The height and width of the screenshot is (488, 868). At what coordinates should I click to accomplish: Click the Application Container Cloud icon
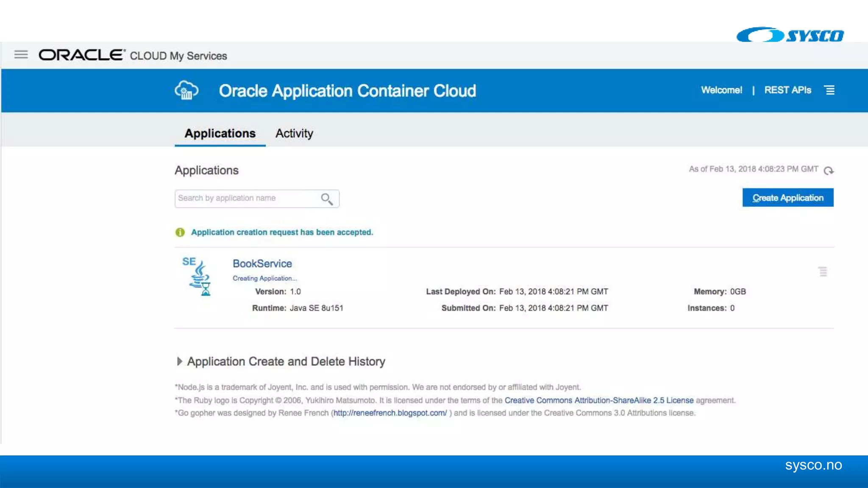click(x=186, y=90)
